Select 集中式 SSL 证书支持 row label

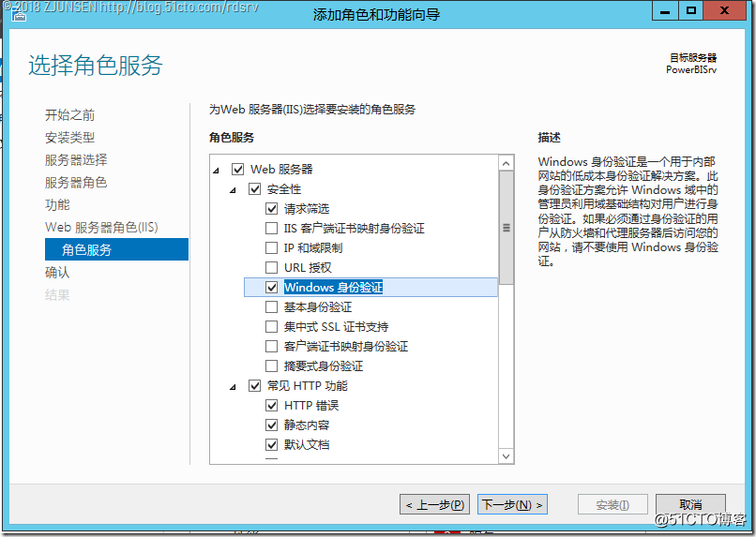coord(336,326)
